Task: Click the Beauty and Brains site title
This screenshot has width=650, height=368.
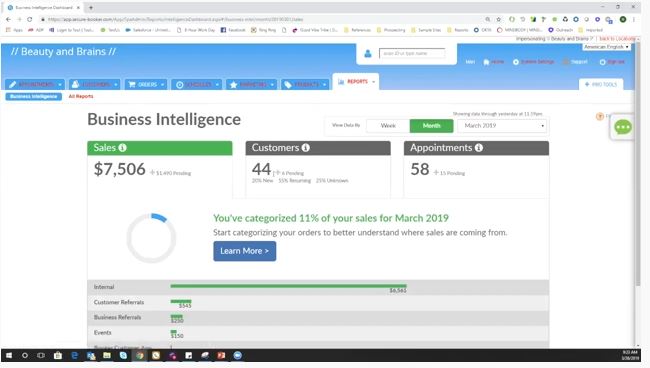Action: 63,52
